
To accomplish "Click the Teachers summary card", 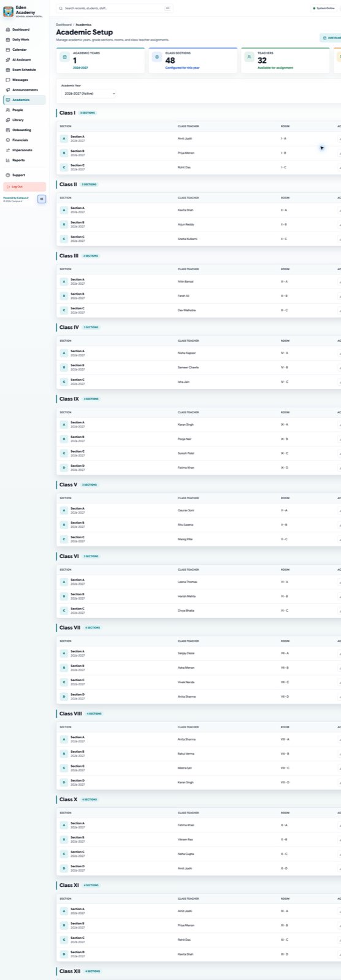I will [285, 61].
